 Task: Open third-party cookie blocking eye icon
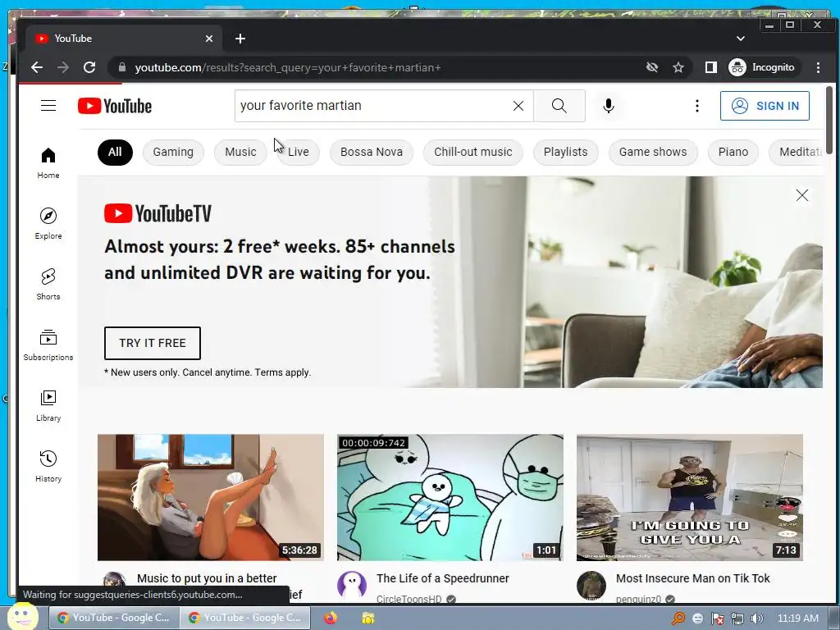(652, 67)
